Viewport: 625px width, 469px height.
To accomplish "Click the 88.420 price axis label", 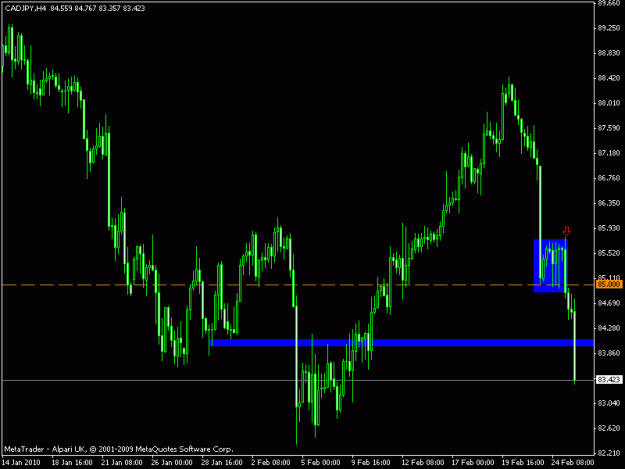I will click(609, 78).
